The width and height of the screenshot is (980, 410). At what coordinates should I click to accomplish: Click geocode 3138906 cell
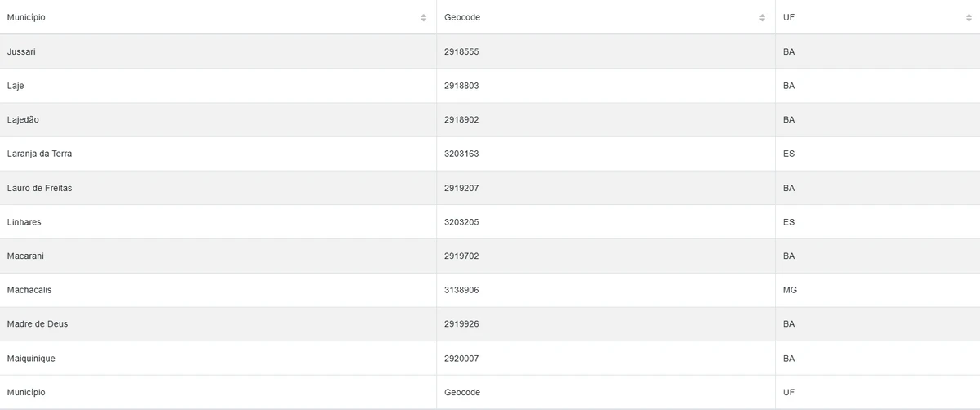(x=461, y=290)
